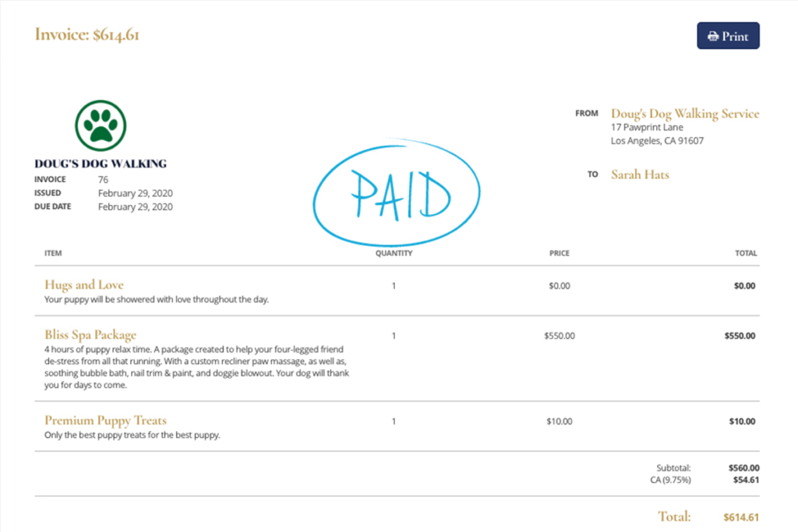Select the Total amount in gold
Screen dimensions: 798x532
point(741,516)
